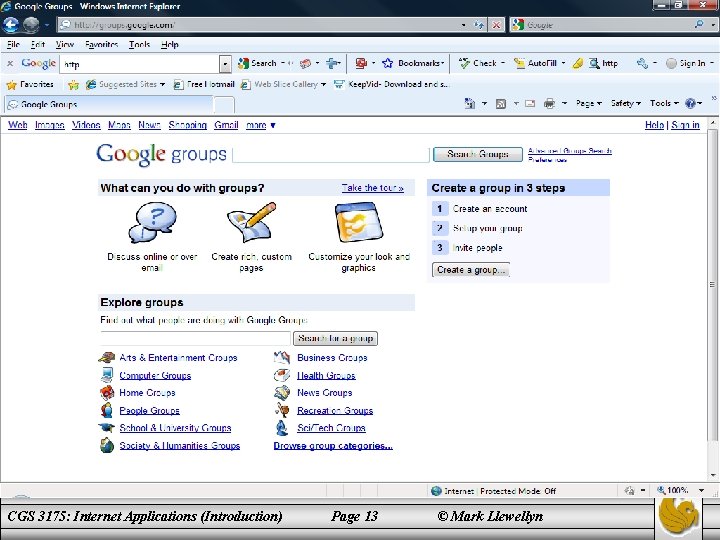Open the View menu
720x540 pixels.
click(x=65, y=45)
